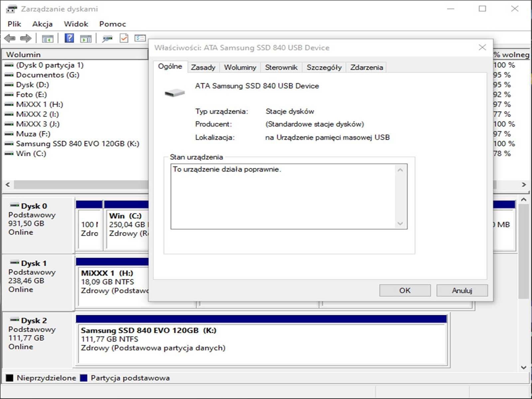
Task: Click the volume list left scroll arrow
Action: point(8,185)
